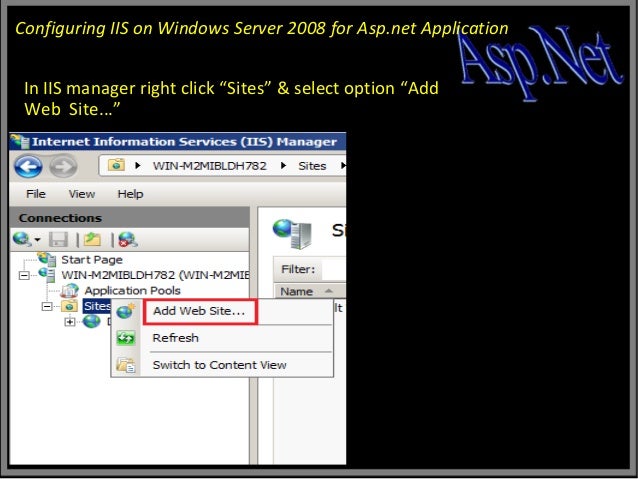Expand the website node under Sites
The width and height of the screenshot is (638, 479).
70,322
